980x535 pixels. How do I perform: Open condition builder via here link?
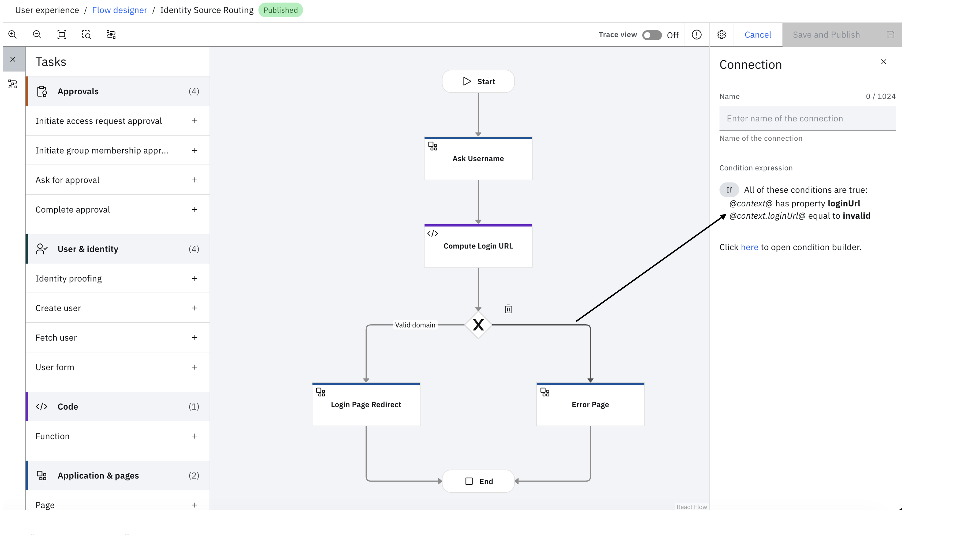coord(749,247)
